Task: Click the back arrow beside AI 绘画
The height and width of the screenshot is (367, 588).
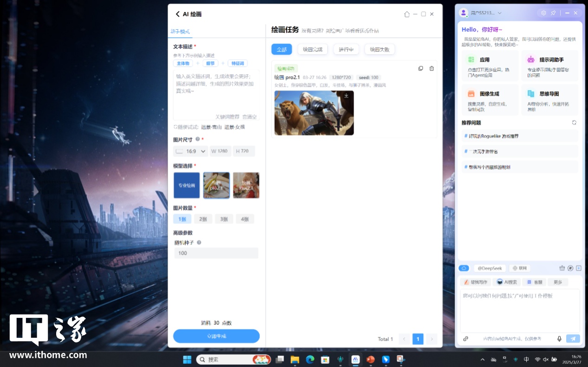Action: pos(177,14)
